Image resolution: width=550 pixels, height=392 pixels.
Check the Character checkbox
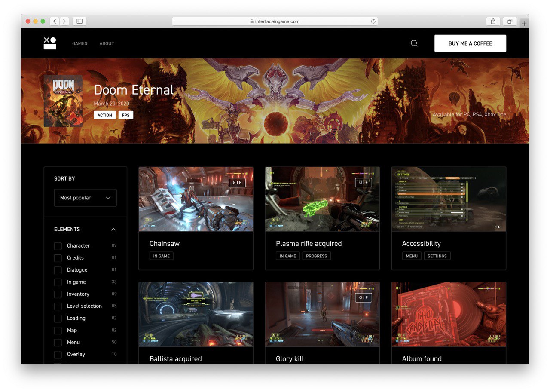tap(58, 246)
